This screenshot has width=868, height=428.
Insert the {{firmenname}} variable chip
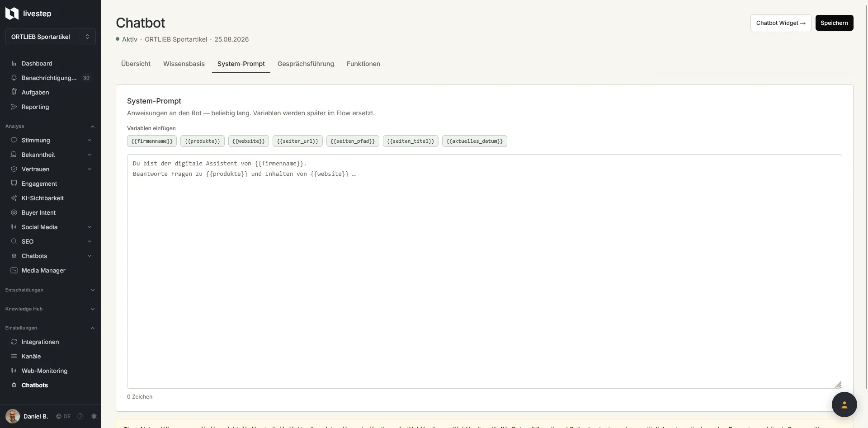[152, 141]
